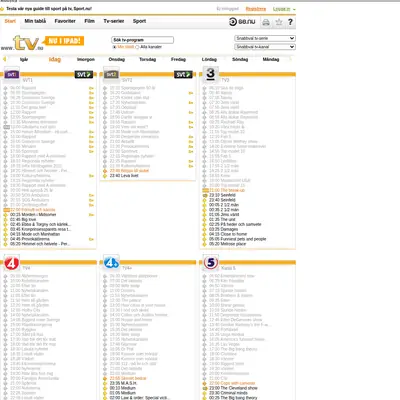Click the Logga in link
This screenshot has width=400, height=400.
282,9
